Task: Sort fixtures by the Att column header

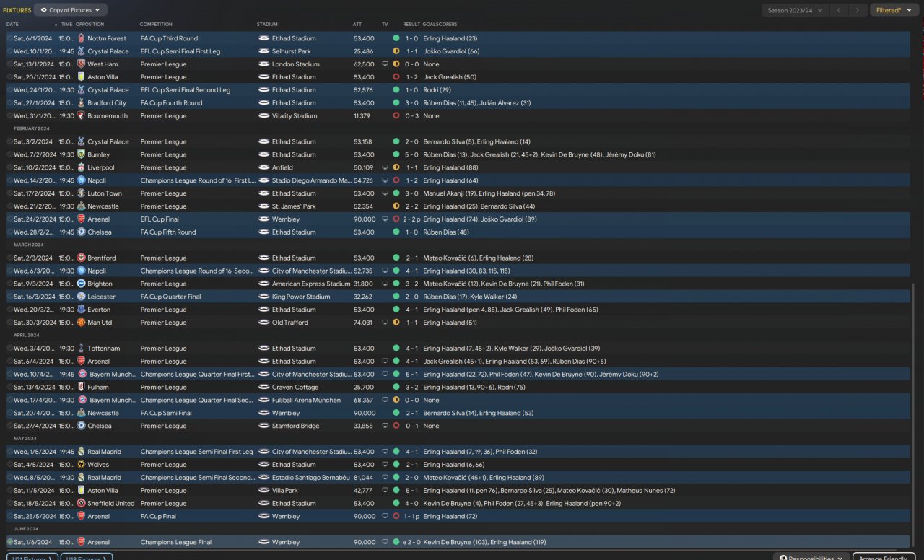Action: [357, 25]
